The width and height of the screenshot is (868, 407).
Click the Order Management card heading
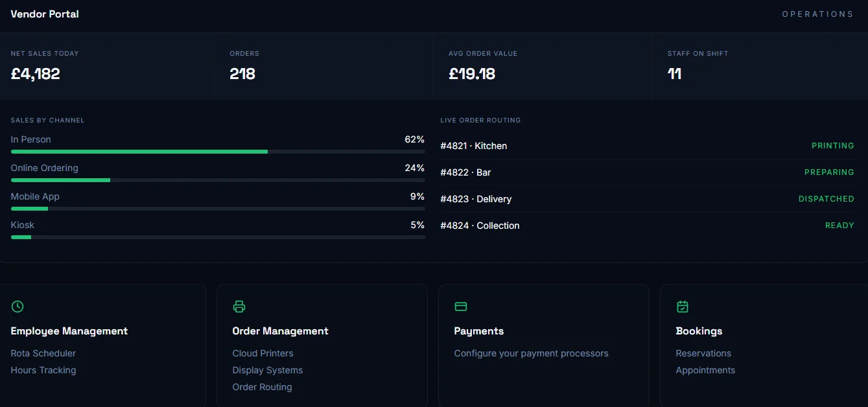[281, 331]
